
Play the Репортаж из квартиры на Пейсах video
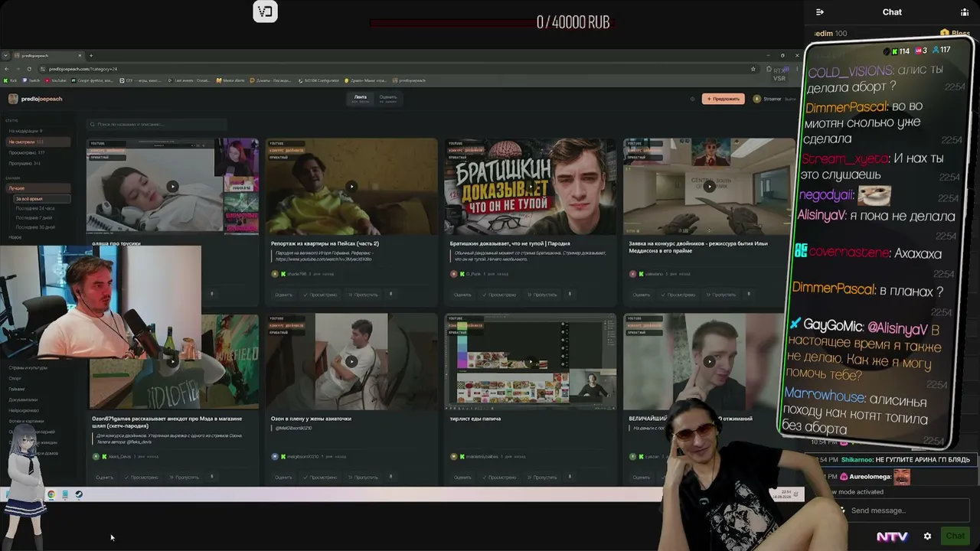coord(351,186)
